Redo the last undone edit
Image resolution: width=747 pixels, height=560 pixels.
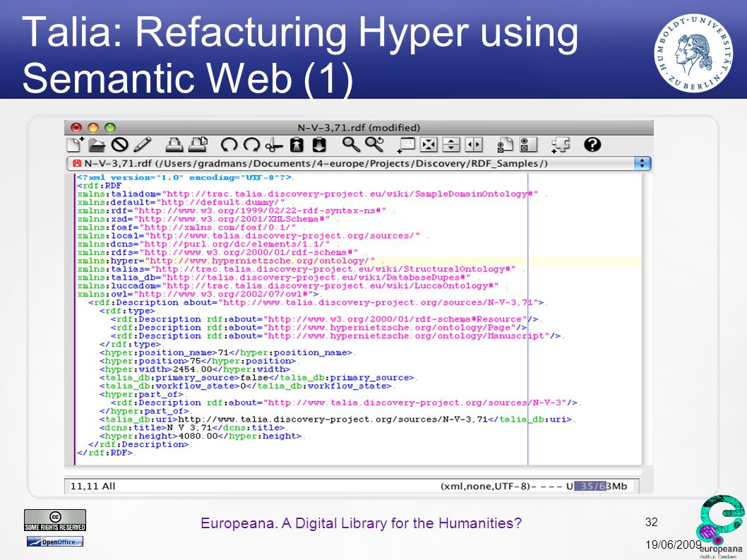(251, 144)
